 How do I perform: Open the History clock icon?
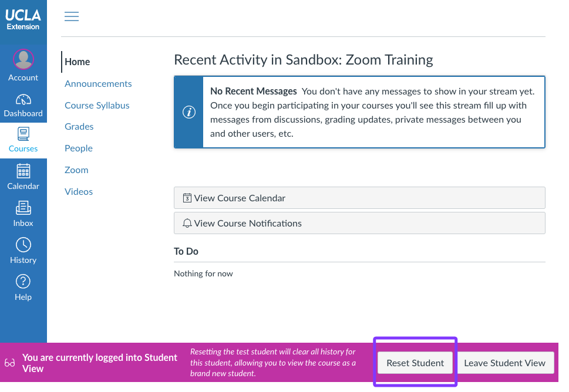(x=23, y=245)
